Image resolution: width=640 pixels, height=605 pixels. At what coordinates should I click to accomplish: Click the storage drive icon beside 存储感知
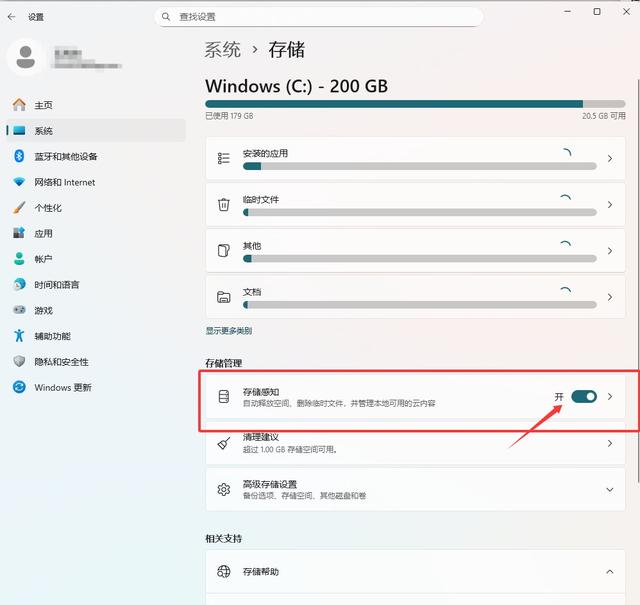[224, 396]
